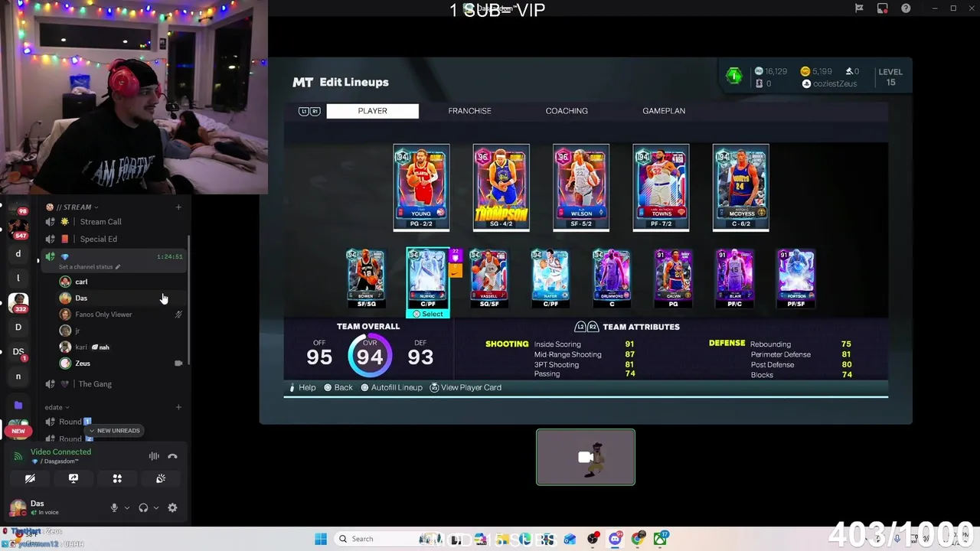
Task: Switch to the Coaching tab
Action: click(x=567, y=111)
